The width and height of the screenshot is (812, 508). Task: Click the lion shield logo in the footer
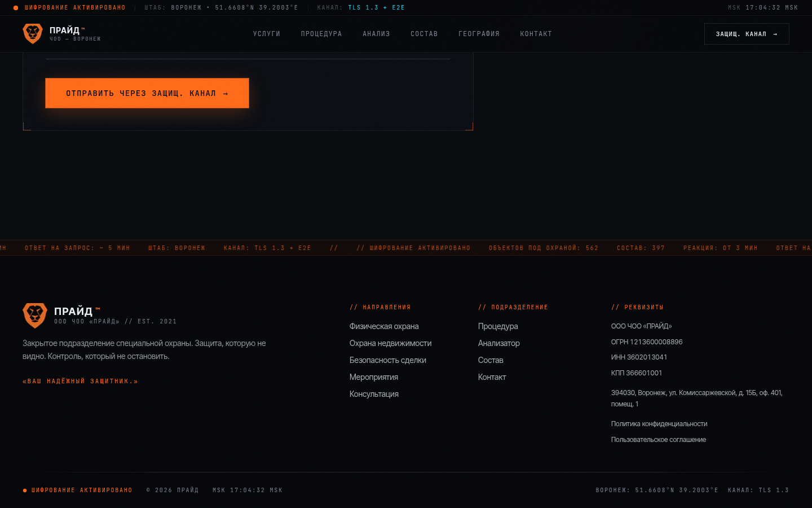point(35,316)
